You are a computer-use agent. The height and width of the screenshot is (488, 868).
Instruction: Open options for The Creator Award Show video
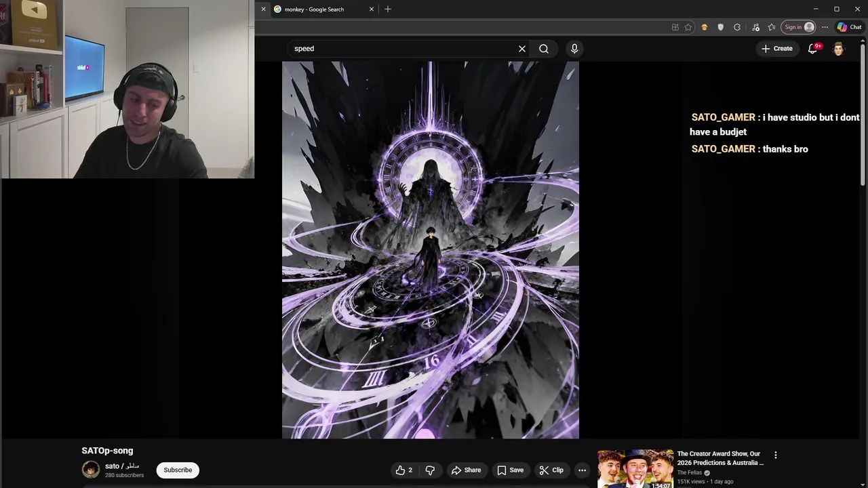[776, 455]
